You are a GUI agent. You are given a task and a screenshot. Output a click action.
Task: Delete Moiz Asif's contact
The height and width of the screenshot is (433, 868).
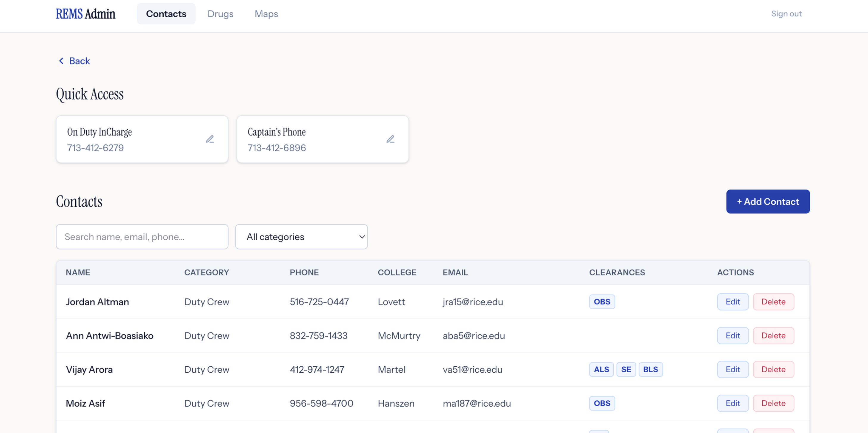point(773,403)
